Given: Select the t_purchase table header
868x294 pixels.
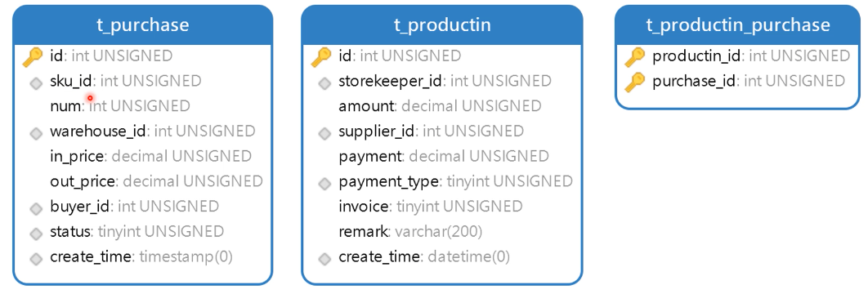Looking at the screenshot, I should [143, 25].
